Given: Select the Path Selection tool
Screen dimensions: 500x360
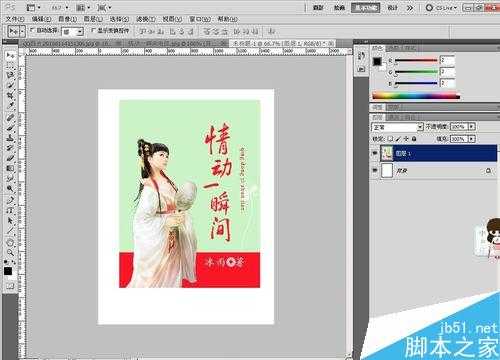Looking at the screenshot, I should (x=10, y=220).
